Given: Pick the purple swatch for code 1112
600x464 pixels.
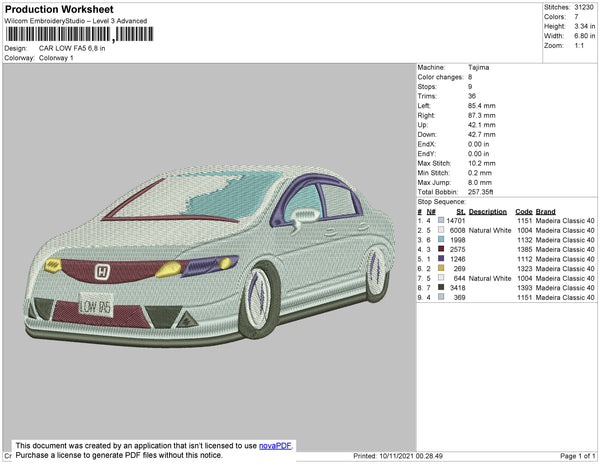Looking at the screenshot, I should point(440,259).
